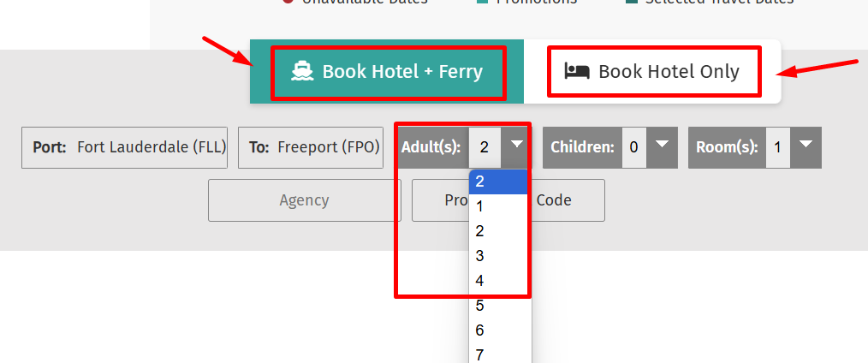Click the hotel bed icon
This screenshot has width=868, height=363.
[576, 71]
